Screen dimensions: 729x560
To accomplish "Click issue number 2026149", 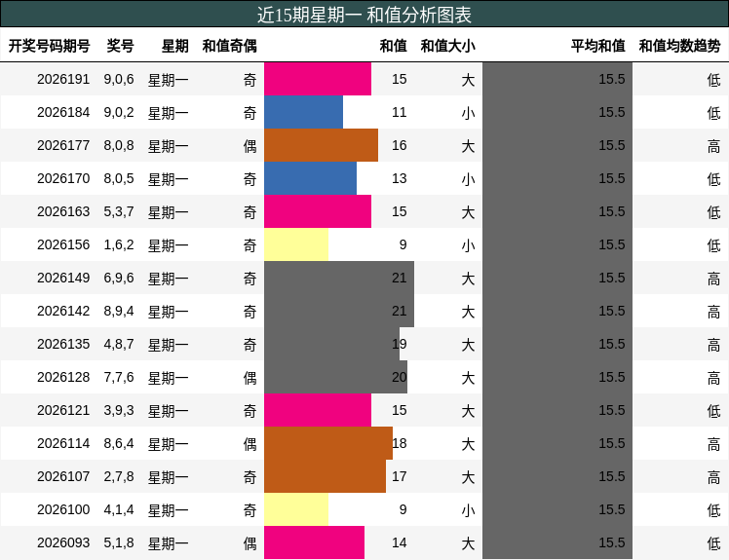I will (63, 278).
